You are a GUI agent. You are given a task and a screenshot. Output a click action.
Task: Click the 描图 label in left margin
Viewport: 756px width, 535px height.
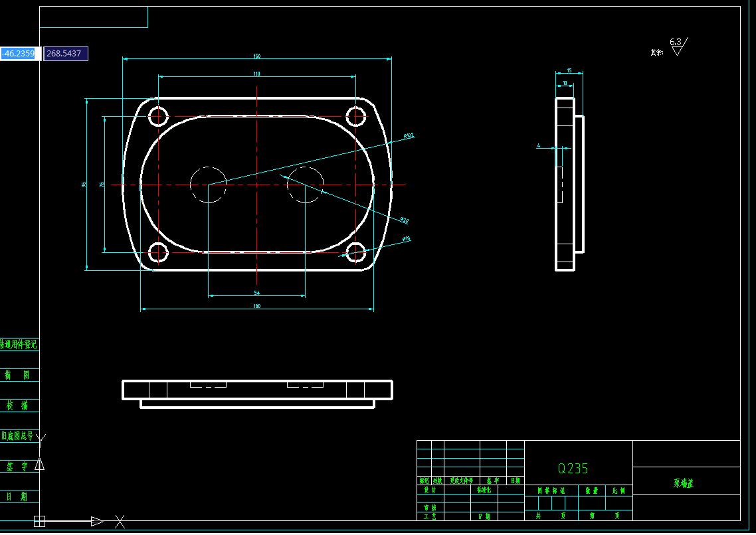coord(17,374)
